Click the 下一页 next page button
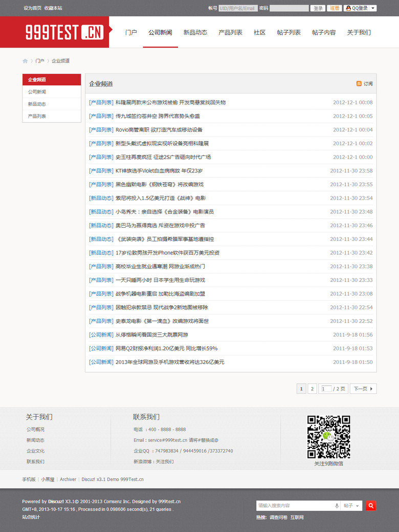 [363, 389]
